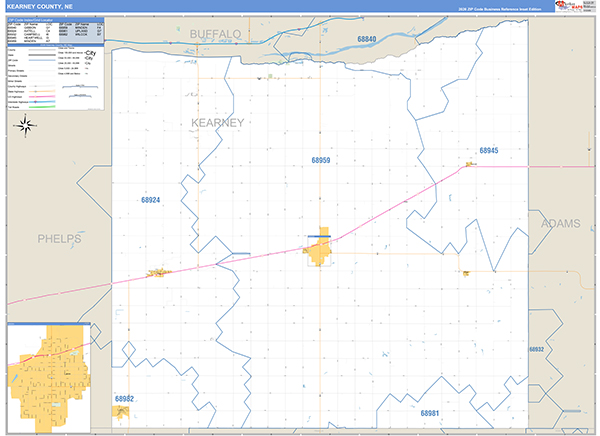Click the pink US Highways legend line
The height and width of the screenshot is (436, 600).
point(42,96)
